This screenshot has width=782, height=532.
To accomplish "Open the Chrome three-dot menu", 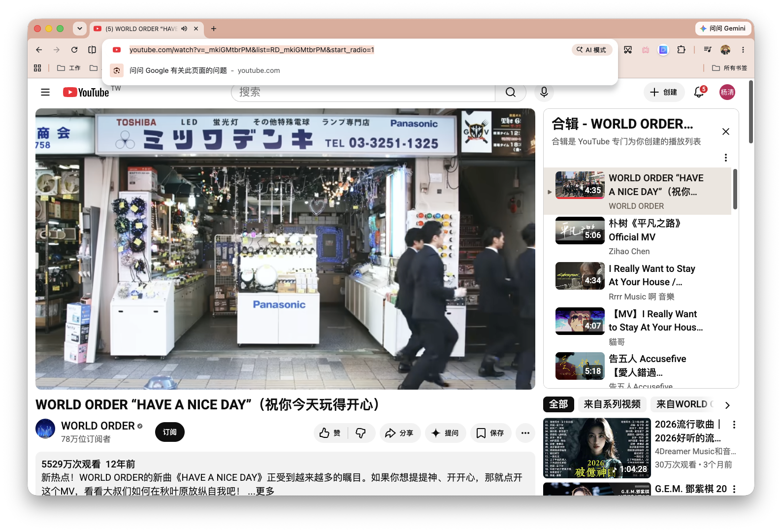I will pos(743,50).
